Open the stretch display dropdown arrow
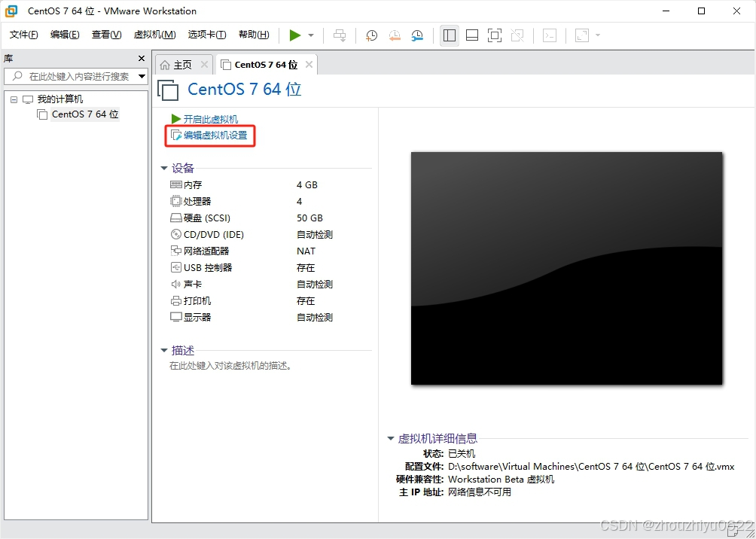 598,35
